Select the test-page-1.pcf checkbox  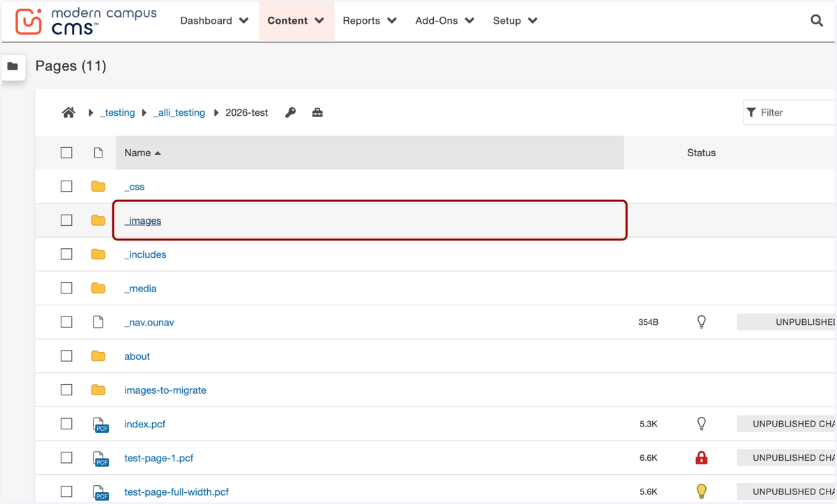pyautogui.click(x=66, y=458)
